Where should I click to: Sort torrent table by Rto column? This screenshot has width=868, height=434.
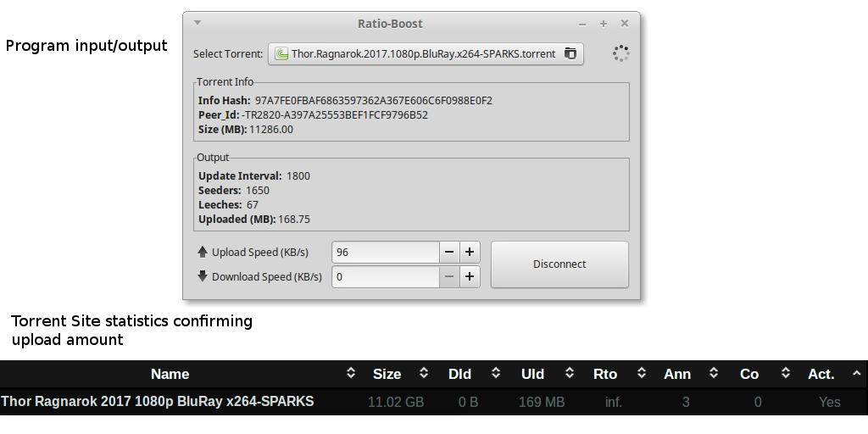604,374
